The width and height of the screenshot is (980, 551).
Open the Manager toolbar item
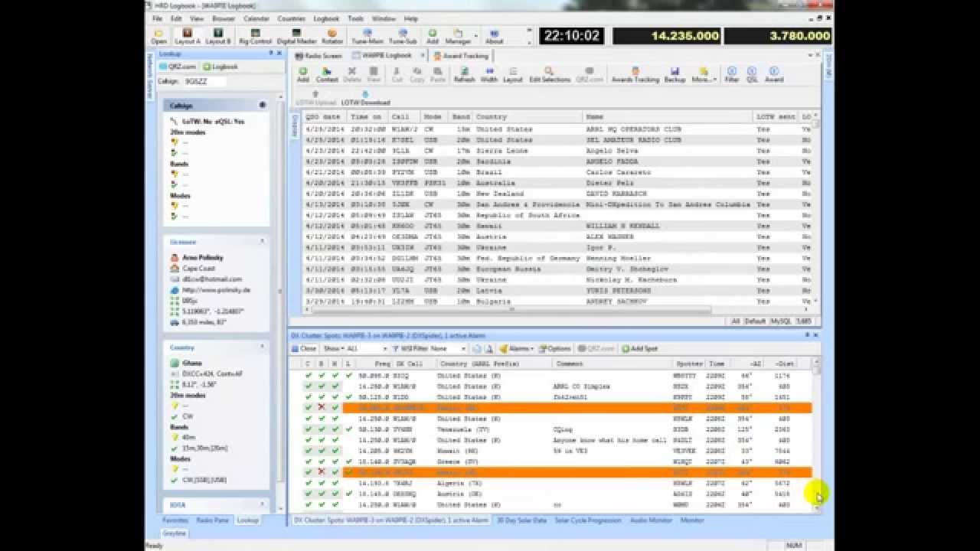458,37
